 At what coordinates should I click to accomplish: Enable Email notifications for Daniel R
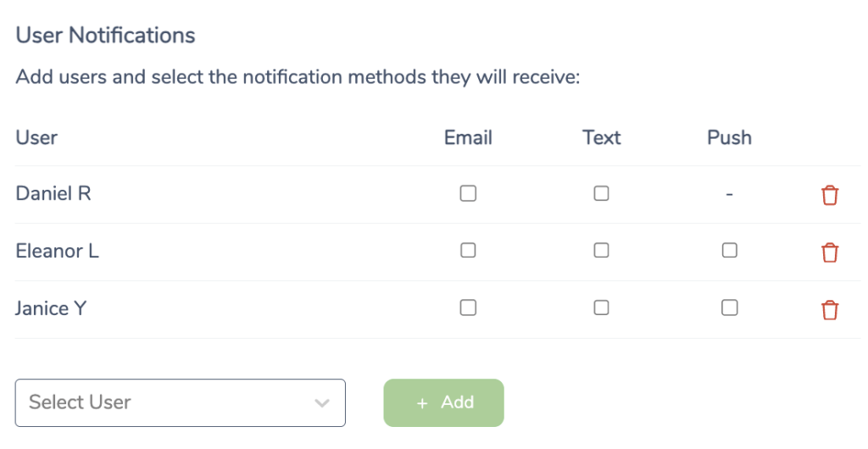click(x=468, y=193)
